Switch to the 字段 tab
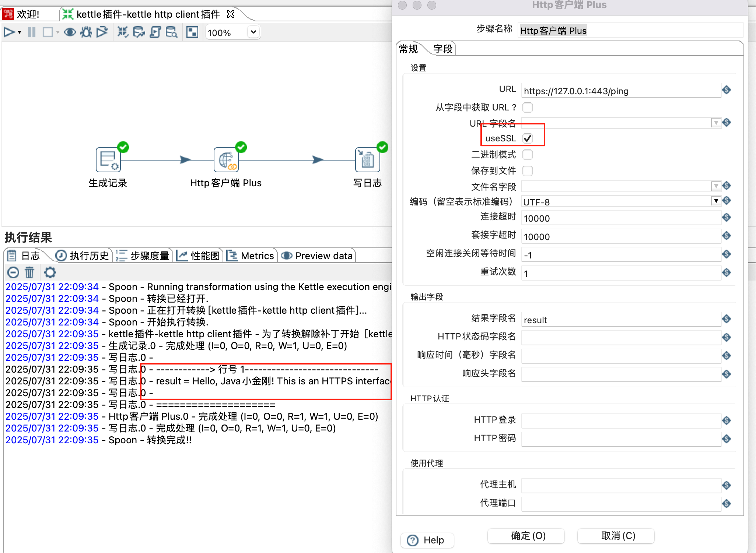 [442, 49]
